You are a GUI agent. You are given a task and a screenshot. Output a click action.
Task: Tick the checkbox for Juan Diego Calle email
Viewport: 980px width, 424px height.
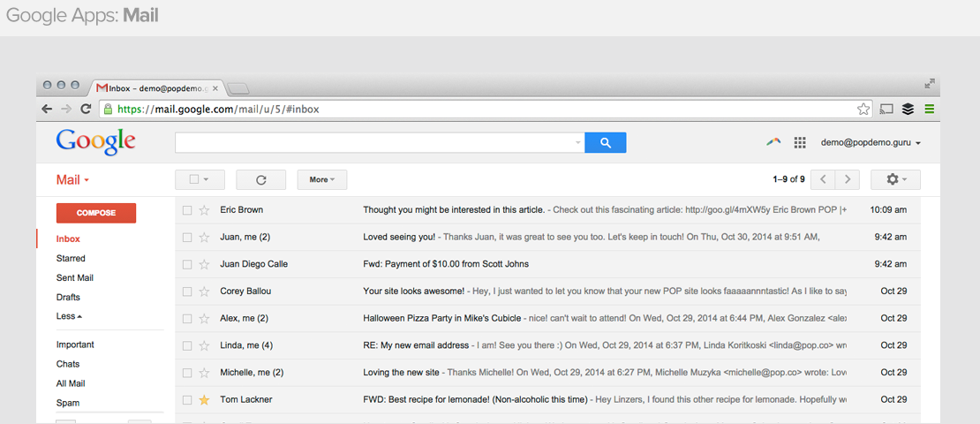(187, 264)
